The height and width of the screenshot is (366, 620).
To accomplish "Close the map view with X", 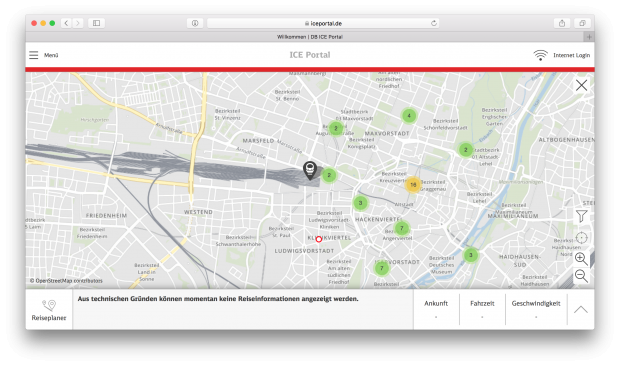I will point(581,85).
